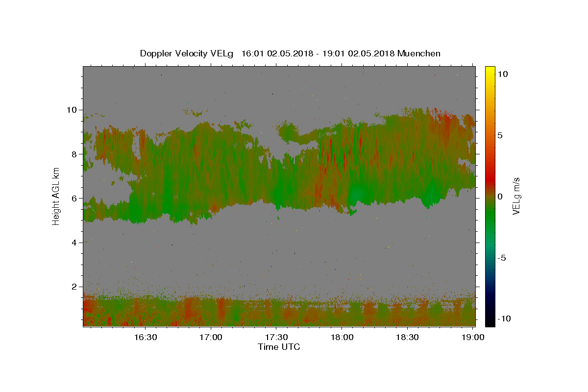Click the 18:30 time tick label
Viewport: 588px width, 392px height.
(x=407, y=337)
